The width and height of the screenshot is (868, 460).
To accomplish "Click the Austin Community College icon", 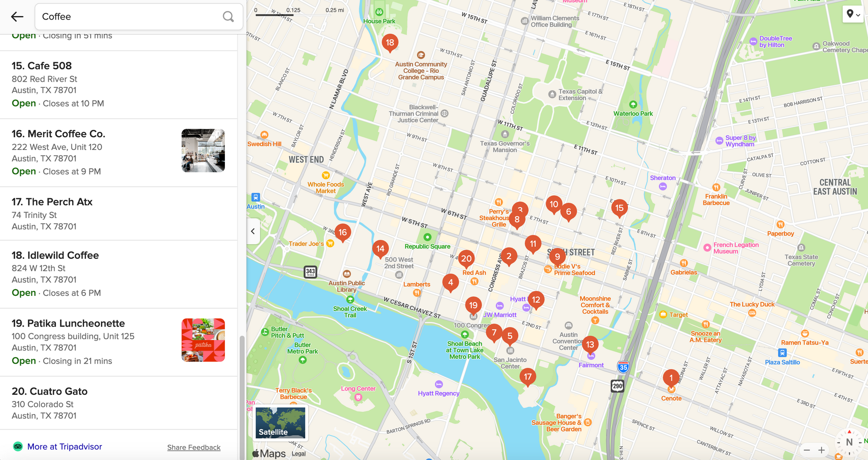I will (x=421, y=55).
